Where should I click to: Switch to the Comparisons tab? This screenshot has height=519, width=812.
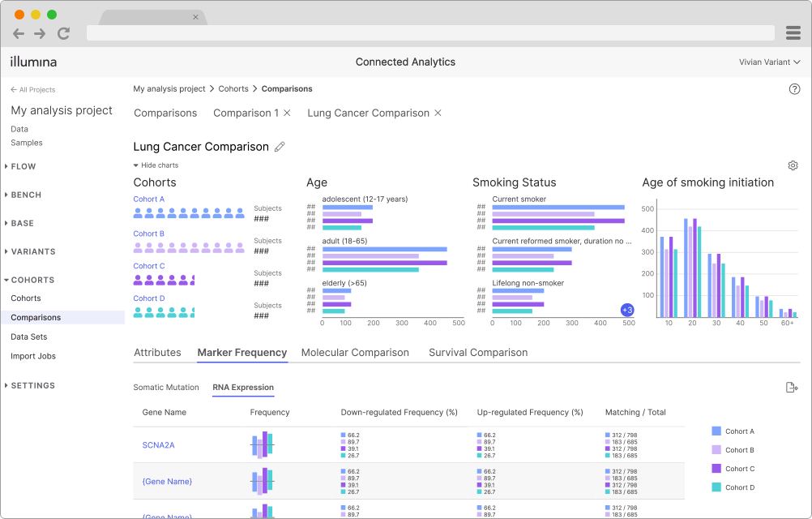pyautogui.click(x=165, y=113)
